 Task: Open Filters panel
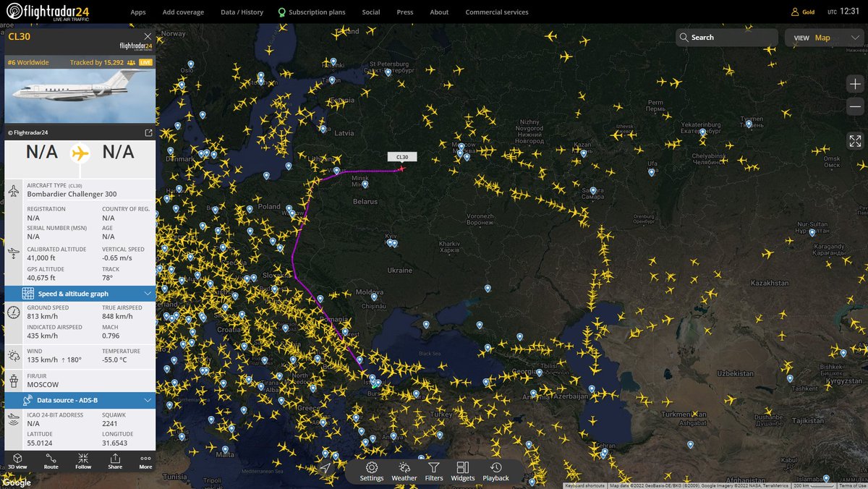coord(434,472)
